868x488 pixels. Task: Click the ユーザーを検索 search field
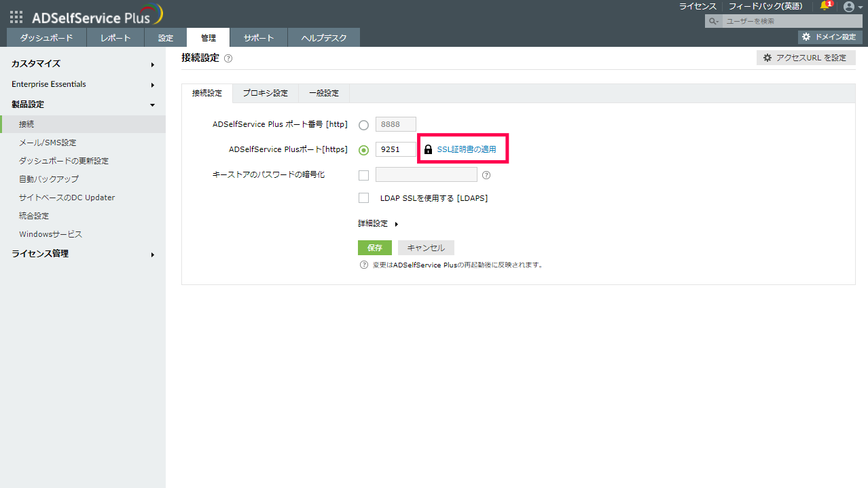(x=792, y=22)
